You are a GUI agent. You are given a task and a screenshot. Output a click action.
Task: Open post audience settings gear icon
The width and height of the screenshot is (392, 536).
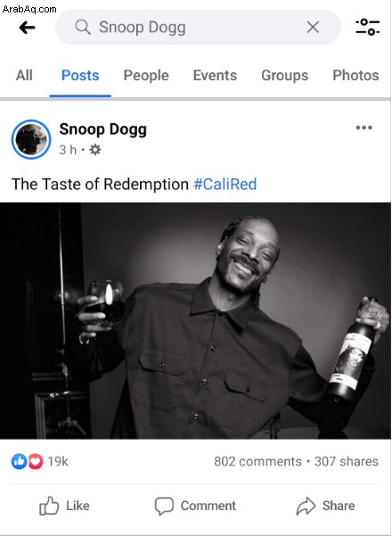95,150
